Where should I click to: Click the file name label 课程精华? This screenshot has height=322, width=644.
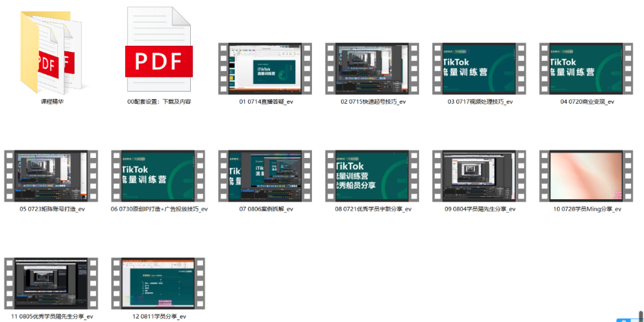[52, 102]
